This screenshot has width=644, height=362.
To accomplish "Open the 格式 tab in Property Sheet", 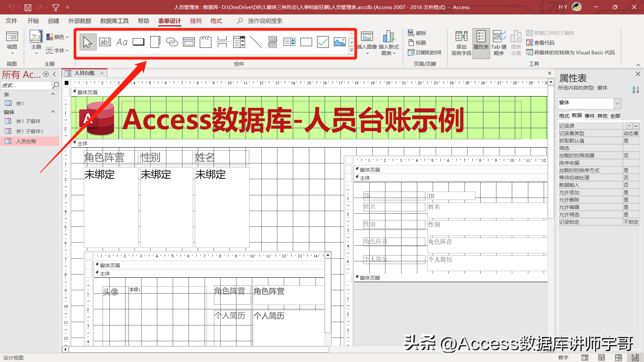I will pos(564,116).
